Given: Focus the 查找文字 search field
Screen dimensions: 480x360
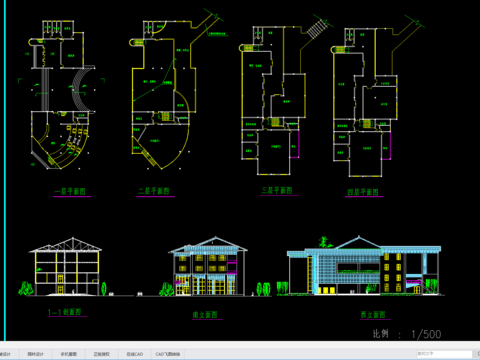Looking at the screenshot, I should tap(444, 354).
